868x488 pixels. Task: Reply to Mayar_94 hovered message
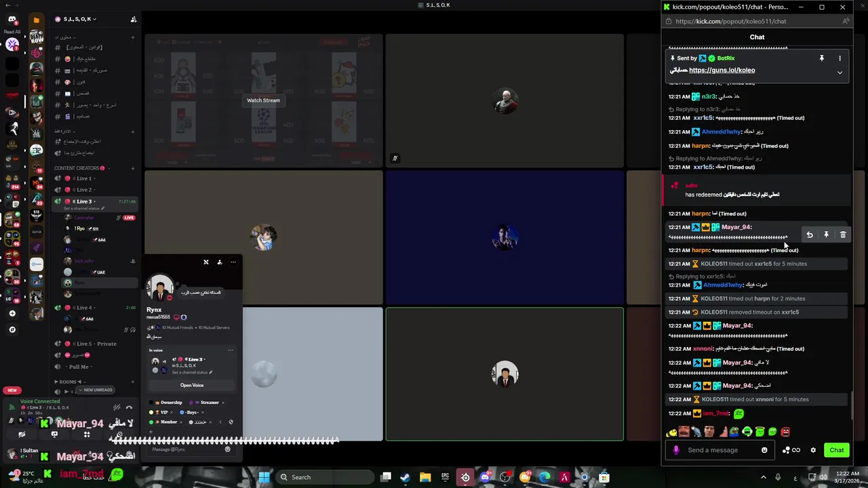tap(809, 235)
